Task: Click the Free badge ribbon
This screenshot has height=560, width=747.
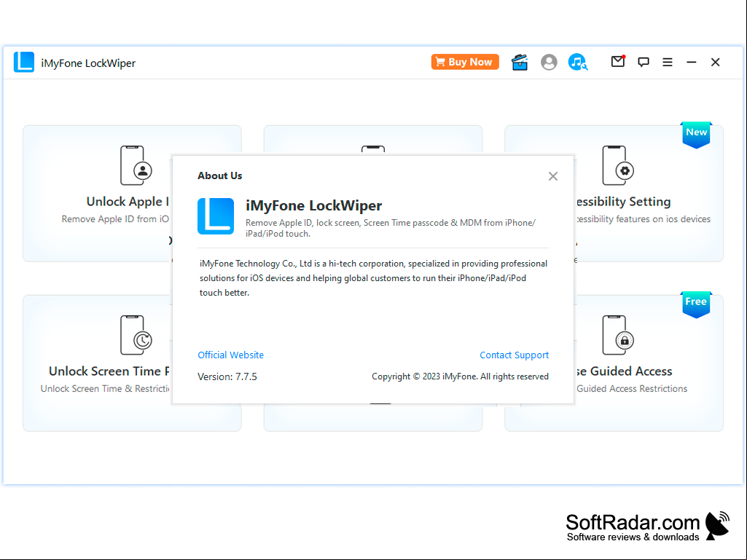Action: (696, 304)
